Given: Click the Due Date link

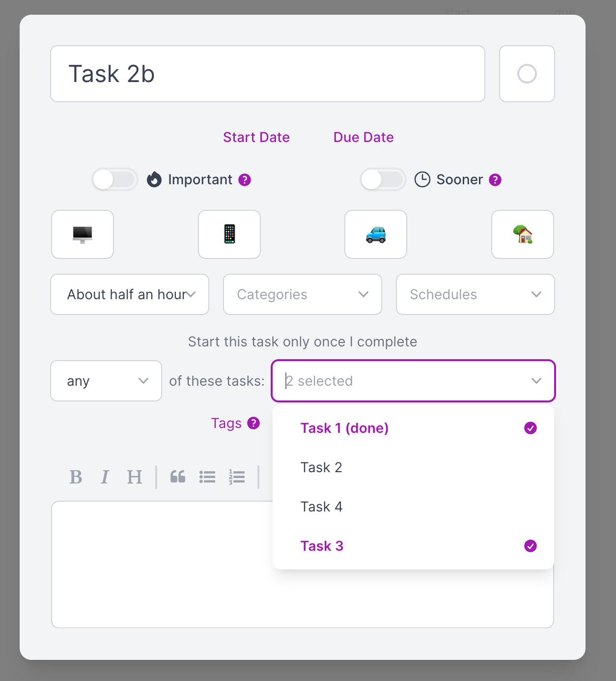Looking at the screenshot, I should [364, 137].
